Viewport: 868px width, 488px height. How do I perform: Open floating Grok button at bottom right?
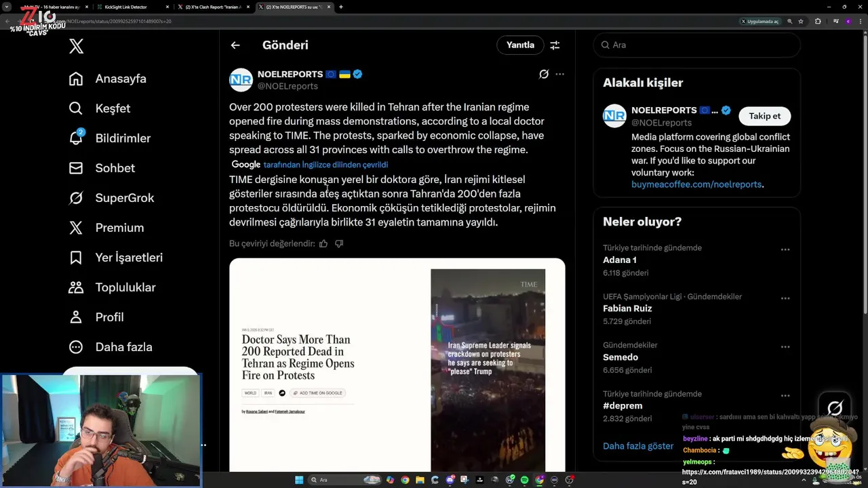click(835, 408)
